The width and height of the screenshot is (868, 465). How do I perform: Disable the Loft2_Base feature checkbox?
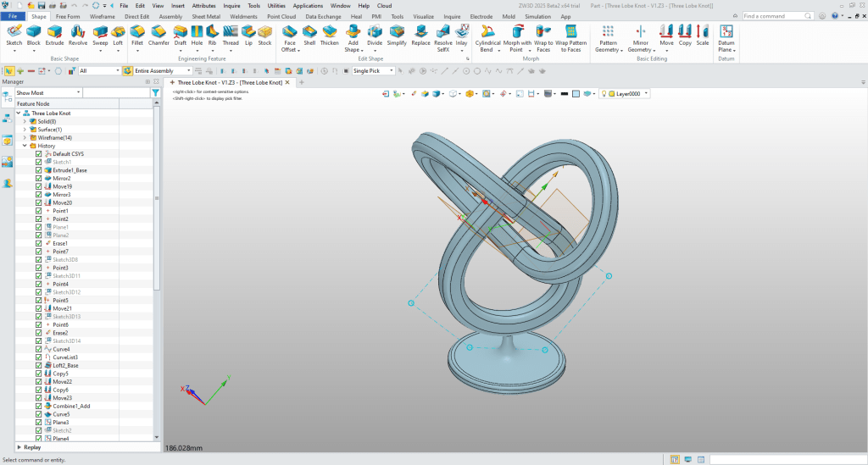39,365
